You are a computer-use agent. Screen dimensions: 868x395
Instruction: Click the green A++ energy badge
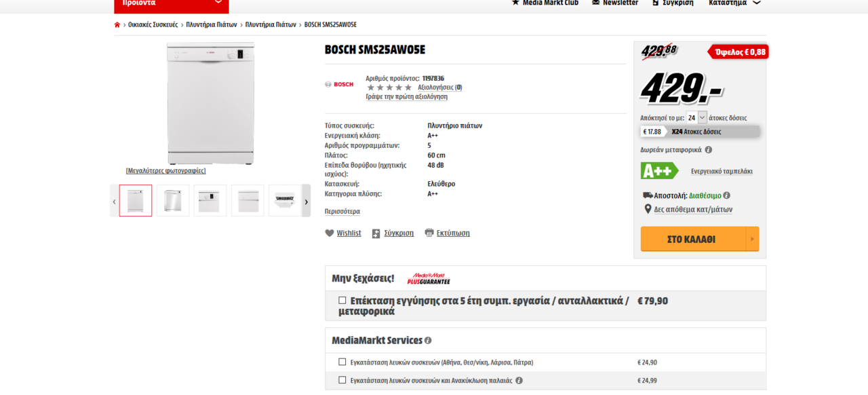point(659,171)
